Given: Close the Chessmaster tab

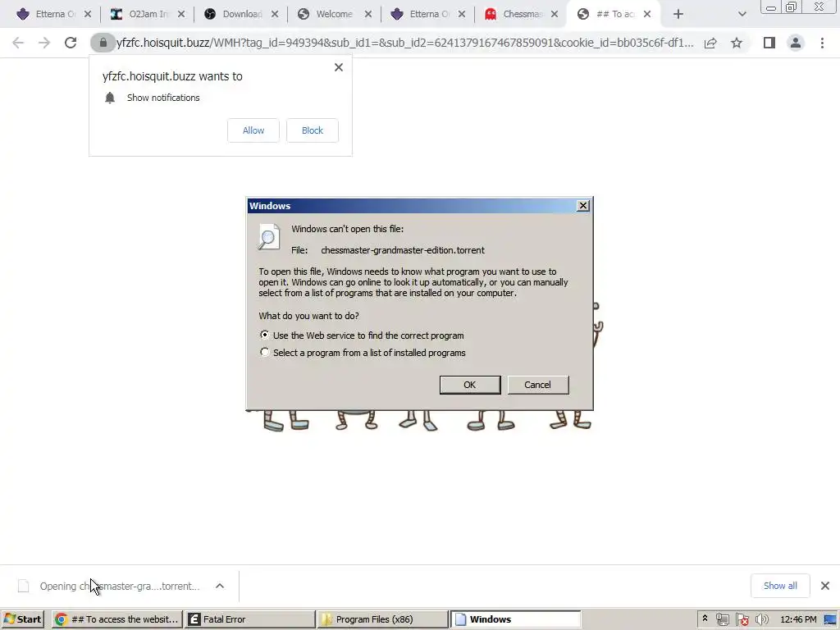Looking at the screenshot, I should click(x=555, y=15).
